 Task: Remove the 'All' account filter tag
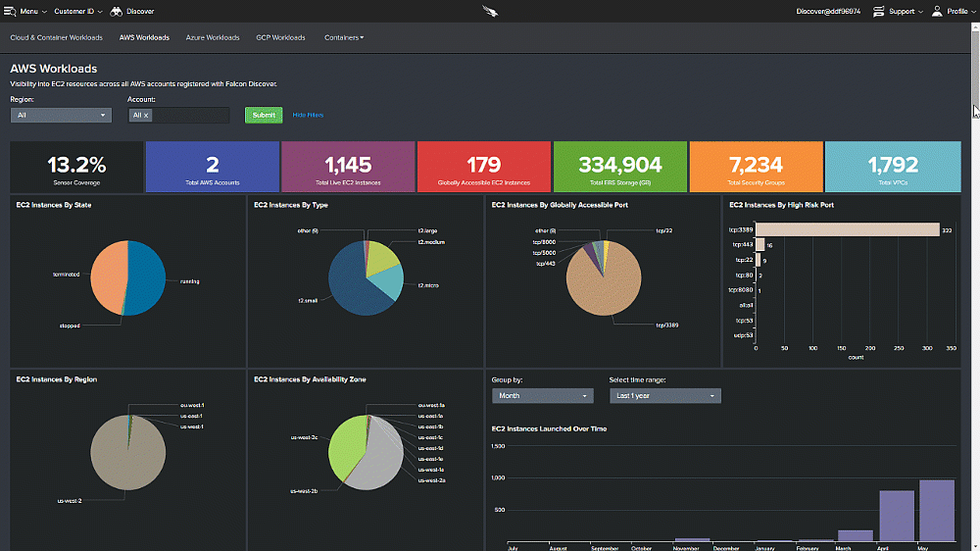click(x=146, y=116)
